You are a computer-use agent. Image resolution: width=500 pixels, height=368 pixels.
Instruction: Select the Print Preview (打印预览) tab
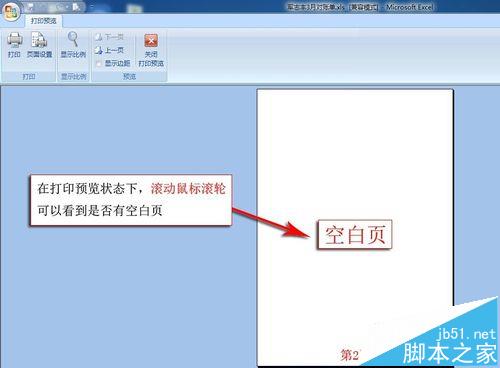coord(44,21)
